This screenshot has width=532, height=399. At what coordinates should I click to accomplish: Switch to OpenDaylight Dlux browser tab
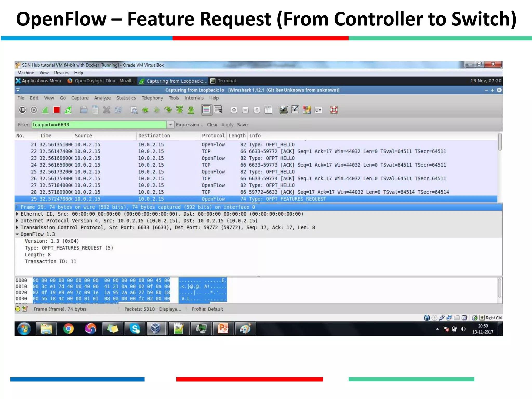pyautogui.click(x=101, y=81)
